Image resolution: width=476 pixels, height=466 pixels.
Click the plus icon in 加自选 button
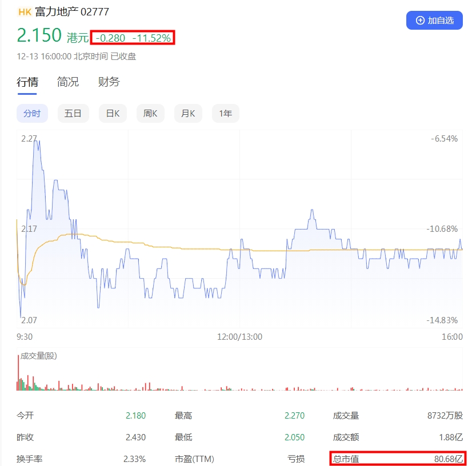421,21
